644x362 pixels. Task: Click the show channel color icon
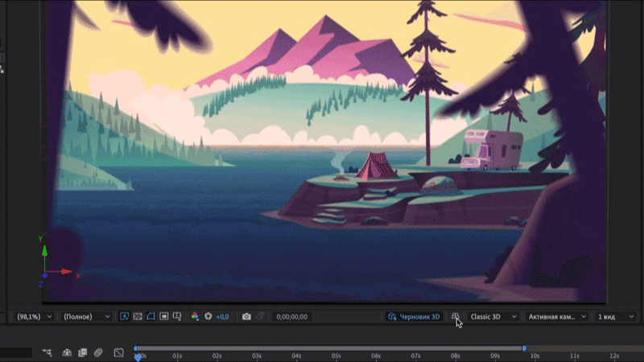(195, 317)
